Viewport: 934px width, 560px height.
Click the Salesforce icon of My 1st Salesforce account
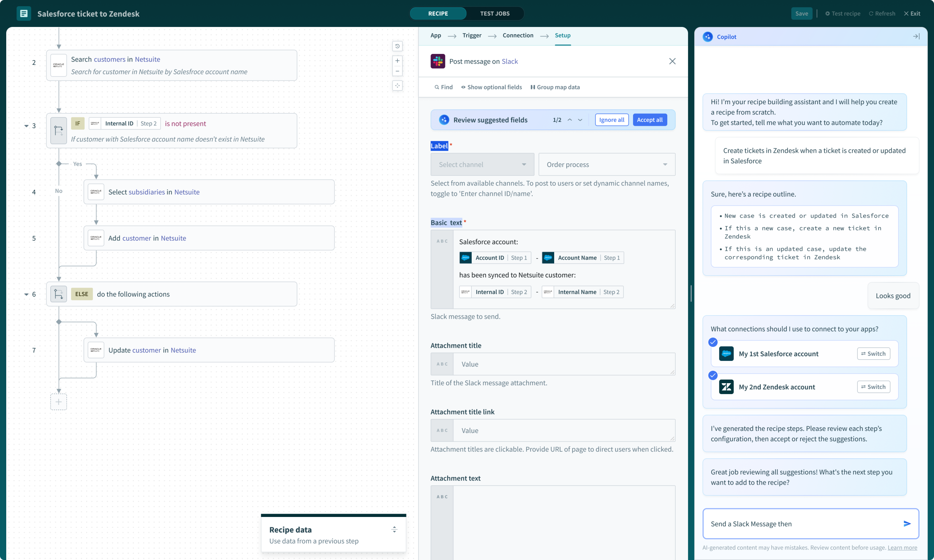[726, 354]
